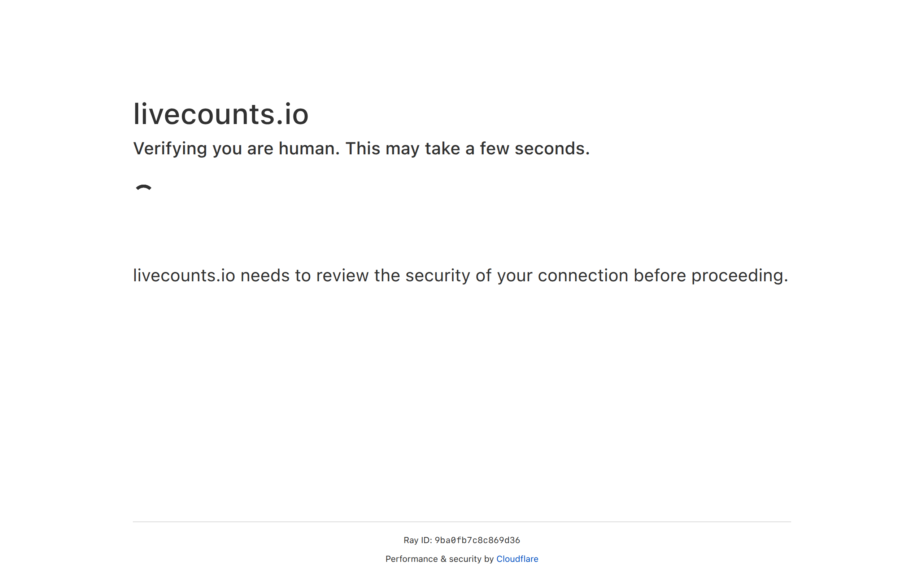Image resolution: width=924 pixels, height=577 pixels.
Task: Click the horizontal divider line above footer
Action: [x=462, y=522]
